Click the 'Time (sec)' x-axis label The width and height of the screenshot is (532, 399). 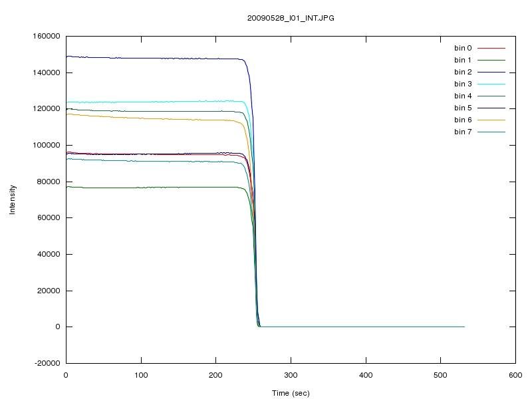(291, 393)
